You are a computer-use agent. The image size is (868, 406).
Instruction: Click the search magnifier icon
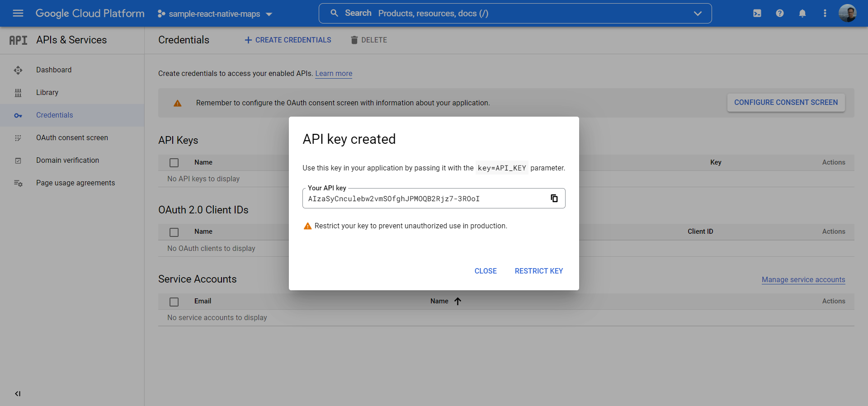[334, 13]
